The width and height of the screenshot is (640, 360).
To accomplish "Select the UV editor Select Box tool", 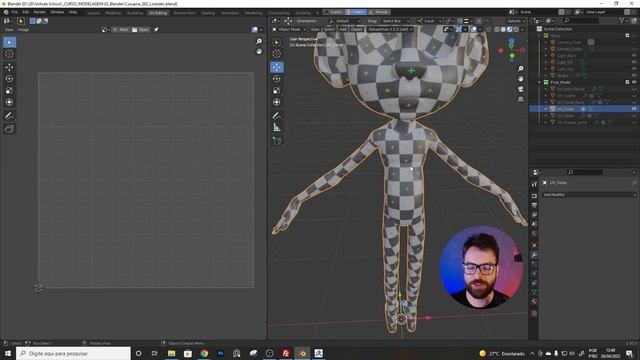I will coord(9,42).
